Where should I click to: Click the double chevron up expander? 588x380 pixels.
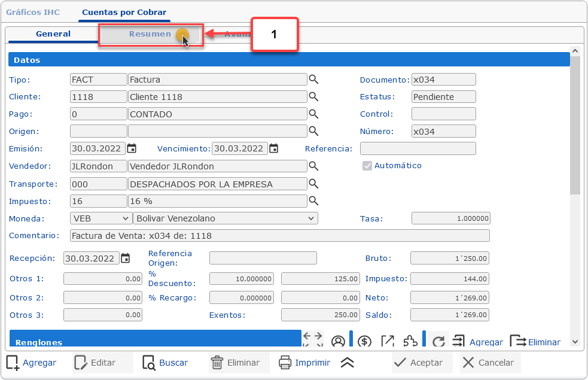[x=348, y=363]
